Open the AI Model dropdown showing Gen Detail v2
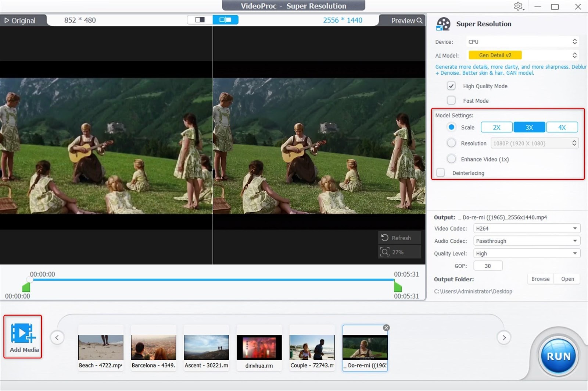The width and height of the screenshot is (588, 391). click(x=575, y=55)
